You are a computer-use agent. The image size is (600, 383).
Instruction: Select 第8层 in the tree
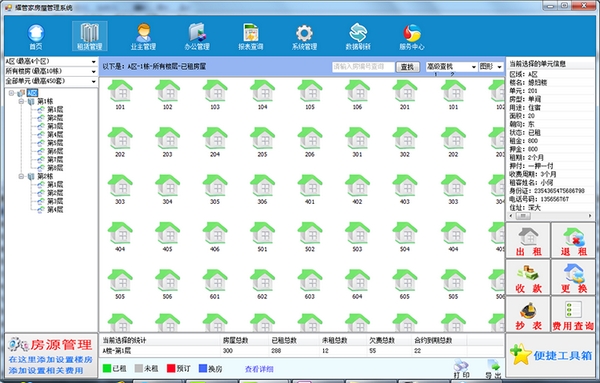coord(55,168)
